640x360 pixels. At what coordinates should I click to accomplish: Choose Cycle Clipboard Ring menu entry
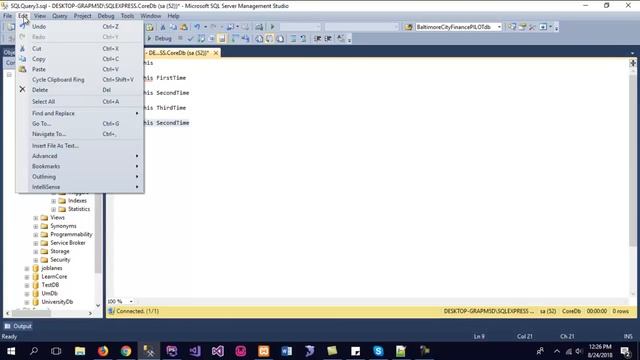[80, 80]
